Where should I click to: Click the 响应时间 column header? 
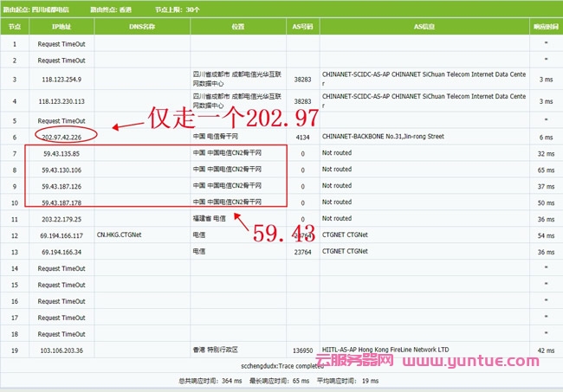[x=544, y=27]
